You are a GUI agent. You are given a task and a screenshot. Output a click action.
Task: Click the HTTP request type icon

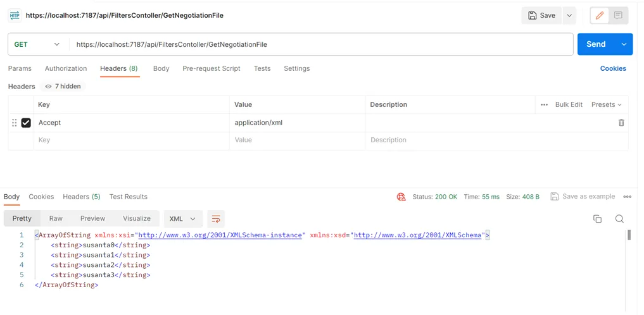pyautogui.click(x=15, y=16)
